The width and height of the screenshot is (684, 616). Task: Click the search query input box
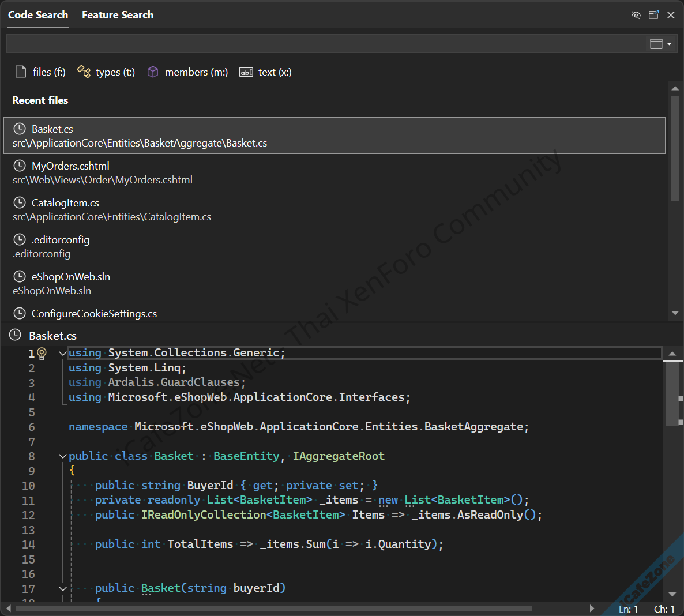point(323,44)
